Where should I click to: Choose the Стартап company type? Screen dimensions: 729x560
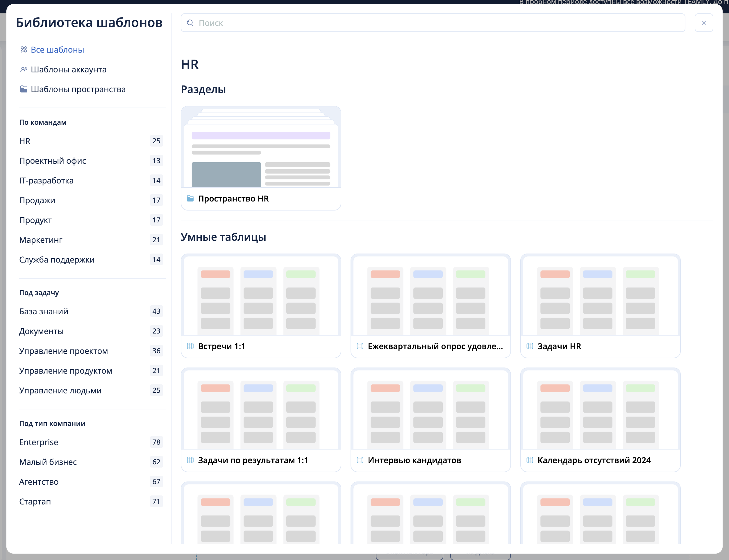click(x=35, y=501)
